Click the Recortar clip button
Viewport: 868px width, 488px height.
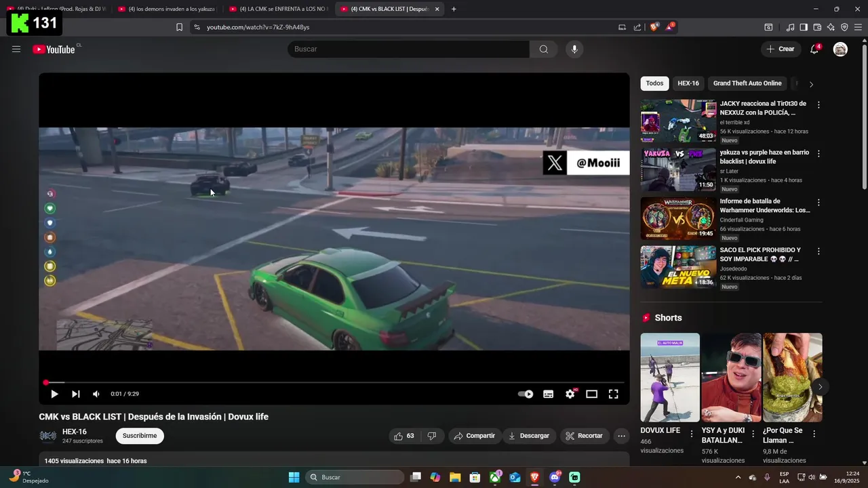coord(585,436)
